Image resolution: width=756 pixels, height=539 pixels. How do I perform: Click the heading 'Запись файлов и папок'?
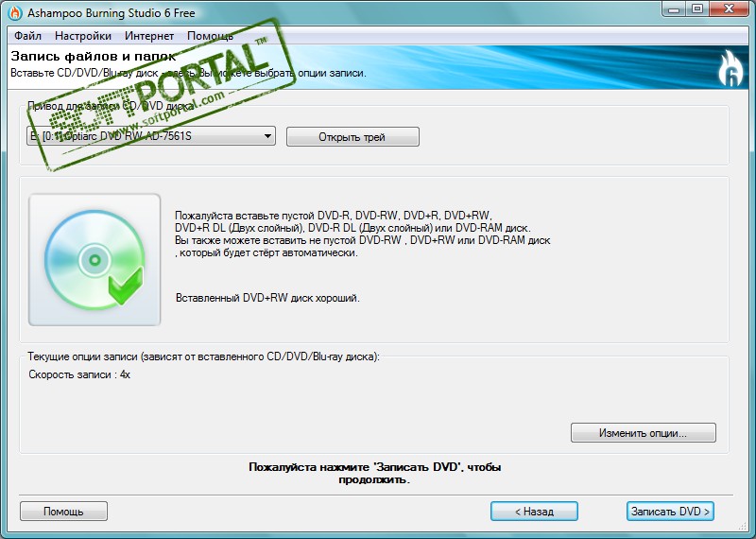94,57
